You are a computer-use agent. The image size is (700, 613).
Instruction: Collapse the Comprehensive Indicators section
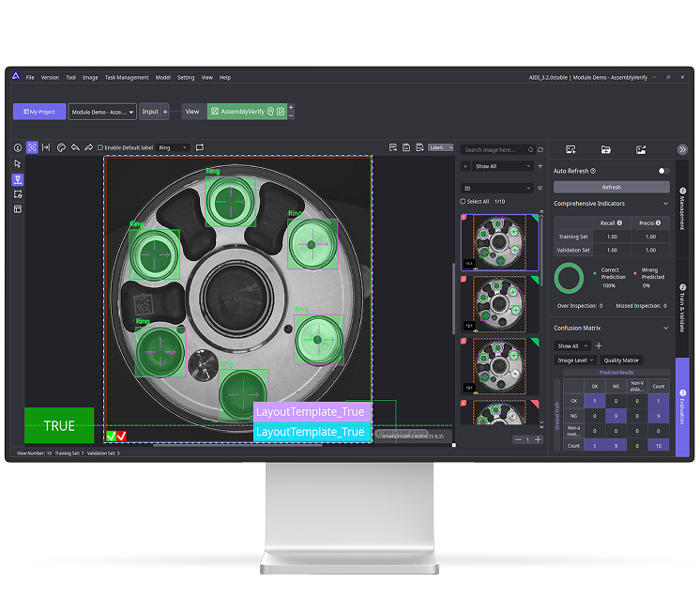[x=666, y=204]
